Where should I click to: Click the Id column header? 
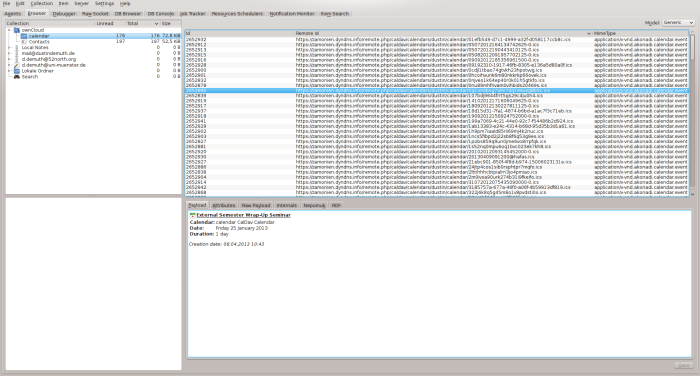click(240, 33)
